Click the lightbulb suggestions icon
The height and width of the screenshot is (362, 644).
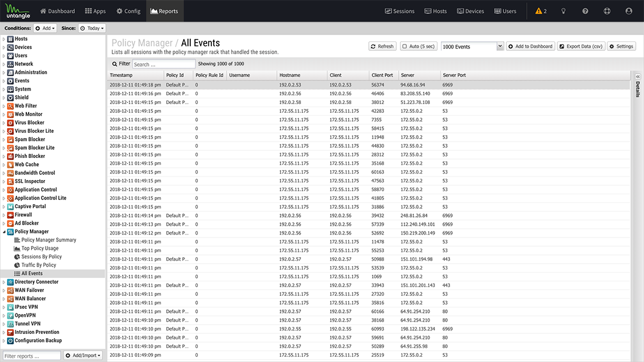pyautogui.click(x=563, y=11)
